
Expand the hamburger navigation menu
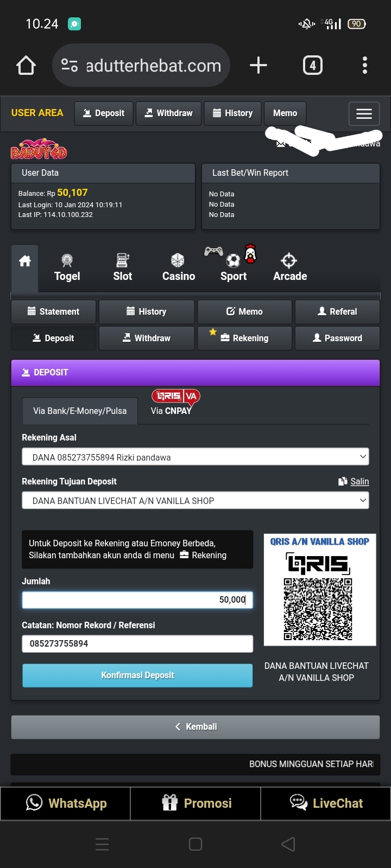click(x=364, y=114)
